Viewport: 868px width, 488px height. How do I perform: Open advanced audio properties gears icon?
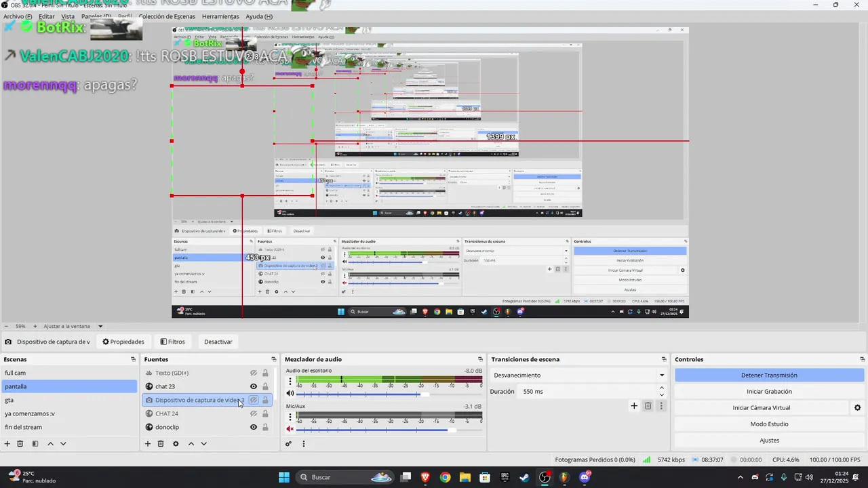point(288,444)
